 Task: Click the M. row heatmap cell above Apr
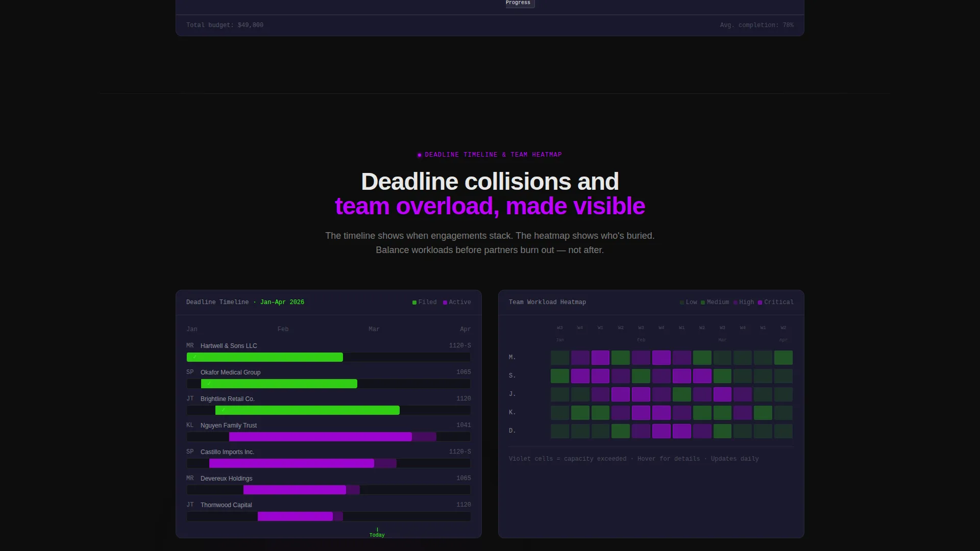coord(783,358)
